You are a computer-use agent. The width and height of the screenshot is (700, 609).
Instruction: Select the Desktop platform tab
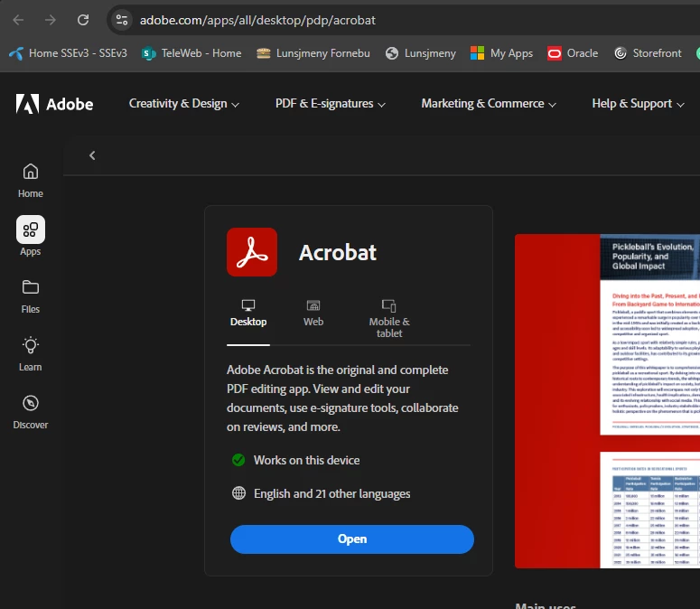tap(248, 314)
